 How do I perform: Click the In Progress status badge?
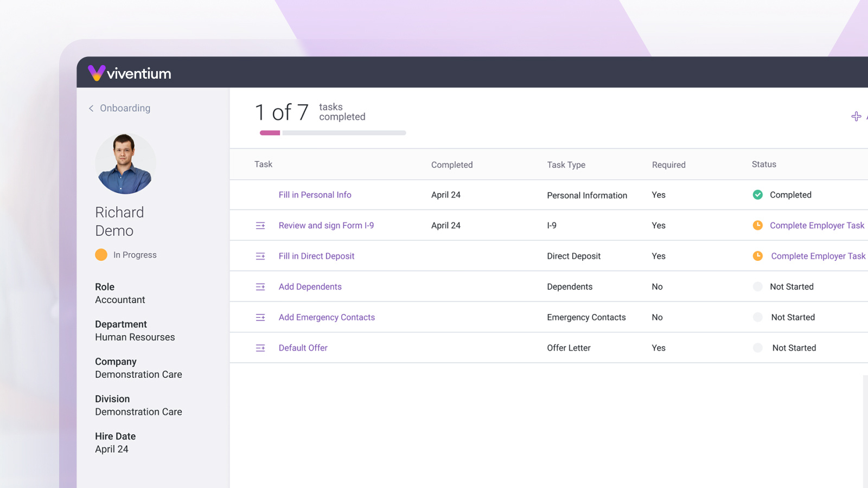pos(125,254)
